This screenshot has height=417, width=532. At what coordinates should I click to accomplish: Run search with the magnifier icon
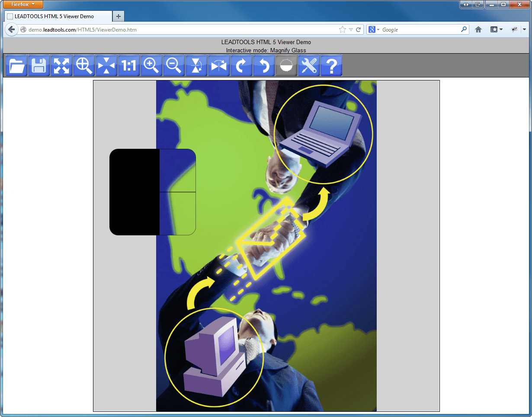click(x=464, y=29)
